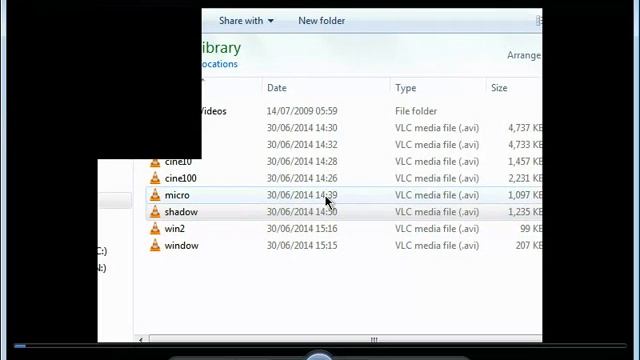Click the date 30/06/2014 15:16
640x360 pixels.
pos(302,229)
